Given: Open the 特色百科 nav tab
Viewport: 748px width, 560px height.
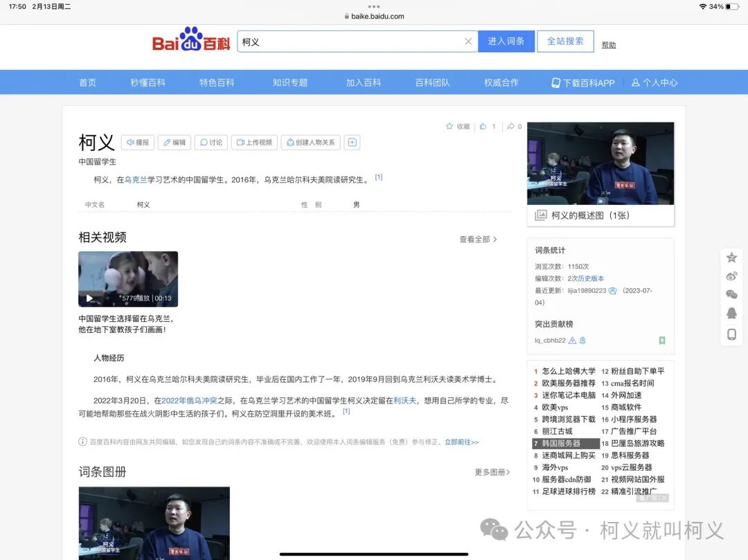Looking at the screenshot, I should click(217, 82).
